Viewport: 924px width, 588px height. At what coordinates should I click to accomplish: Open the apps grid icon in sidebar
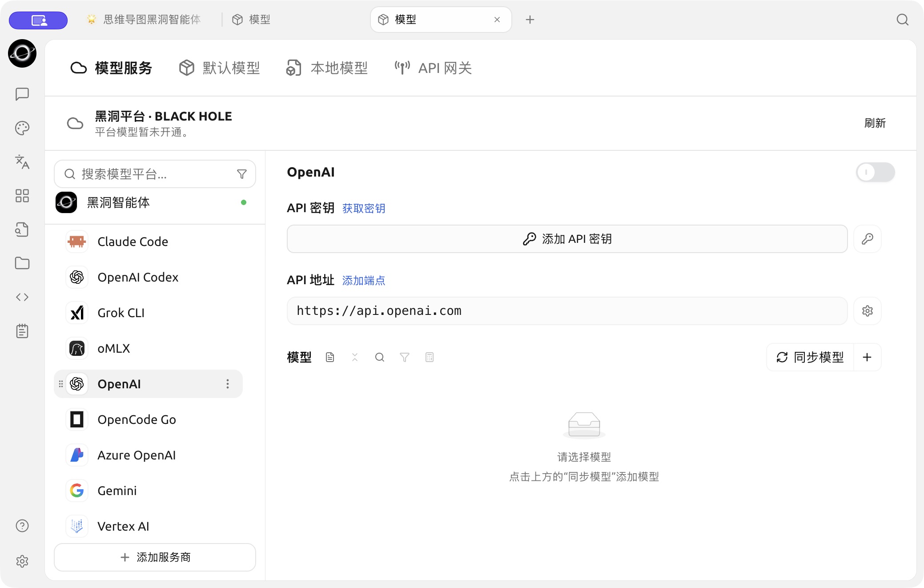[x=22, y=196]
